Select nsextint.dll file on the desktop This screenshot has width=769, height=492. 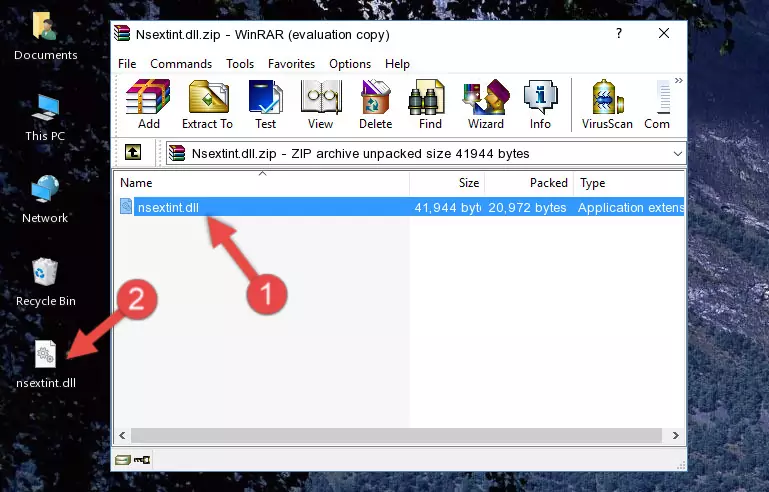point(46,364)
